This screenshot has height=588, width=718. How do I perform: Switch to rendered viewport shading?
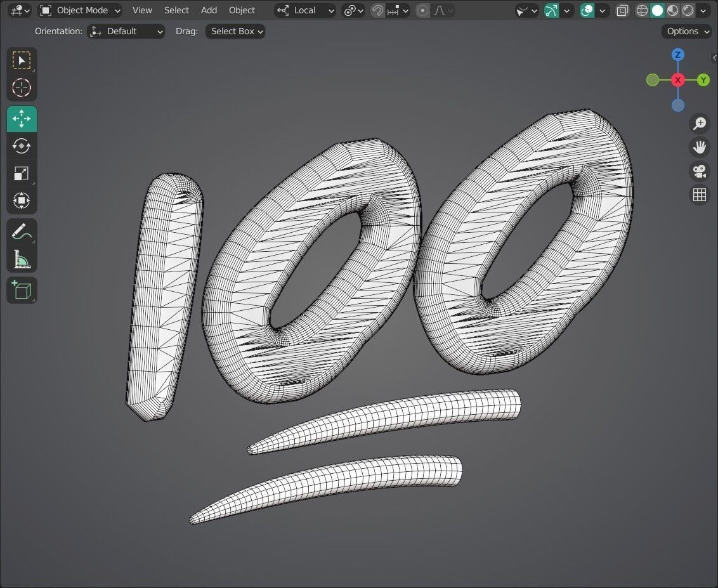click(688, 11)
